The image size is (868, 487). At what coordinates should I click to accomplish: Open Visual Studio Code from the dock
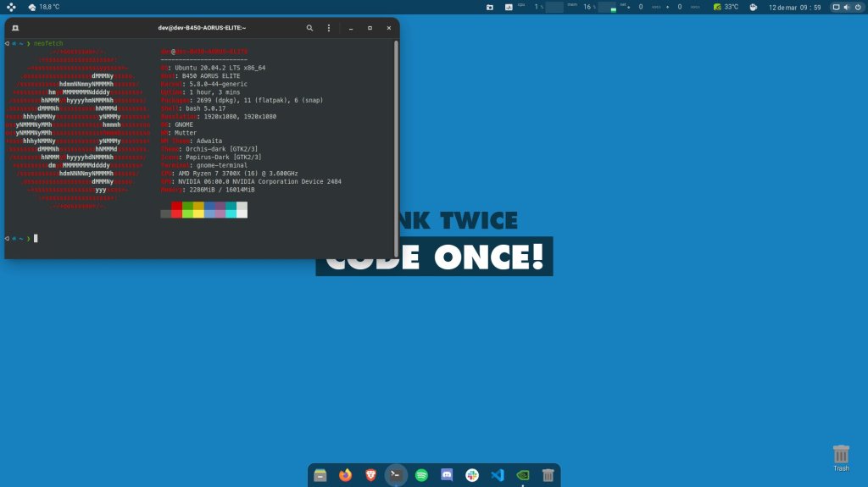click(x=498, y=475)
